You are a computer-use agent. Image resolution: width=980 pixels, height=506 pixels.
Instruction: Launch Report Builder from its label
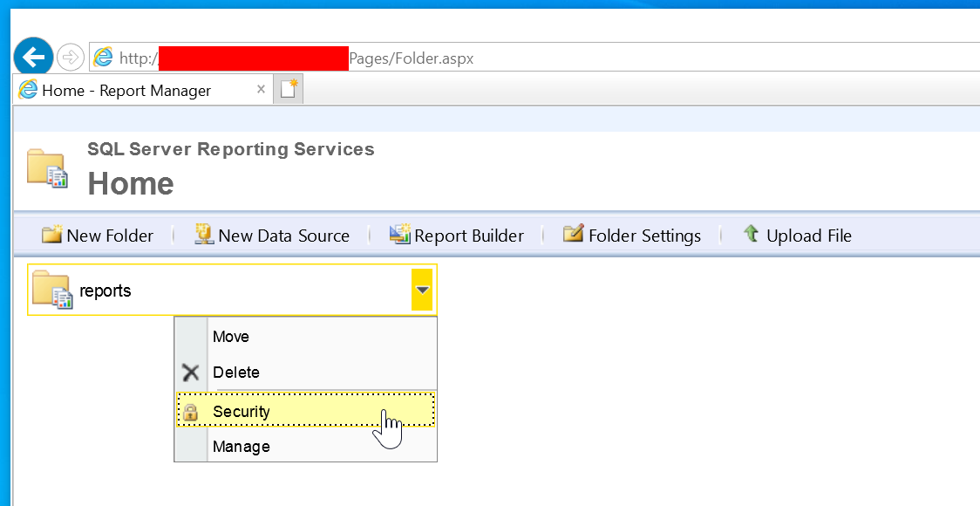pyautogui.click(x=469, y=236)
